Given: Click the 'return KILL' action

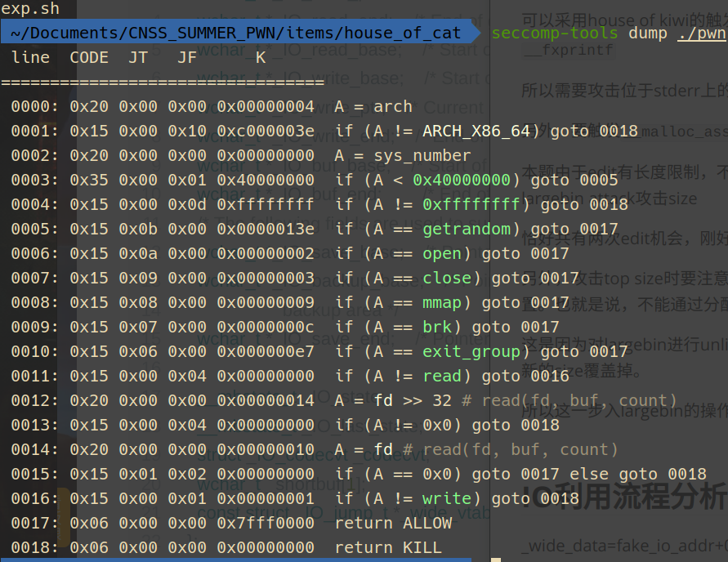Looking at the screenshot, I should pos(388,548).
